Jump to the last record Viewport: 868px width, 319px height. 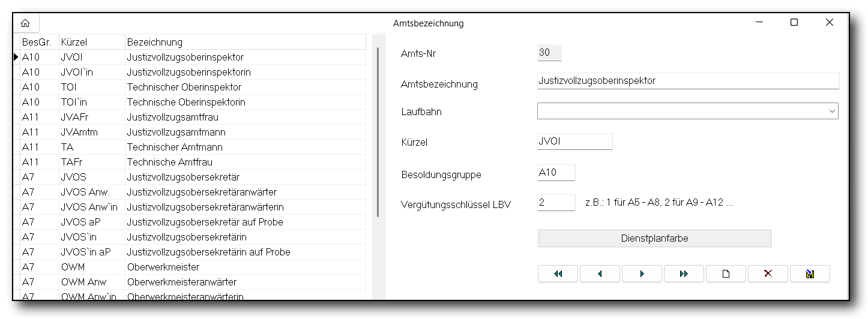(x=684, y=273)
